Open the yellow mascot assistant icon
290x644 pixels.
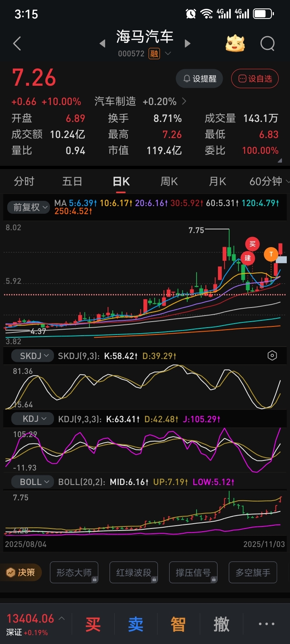235,43
